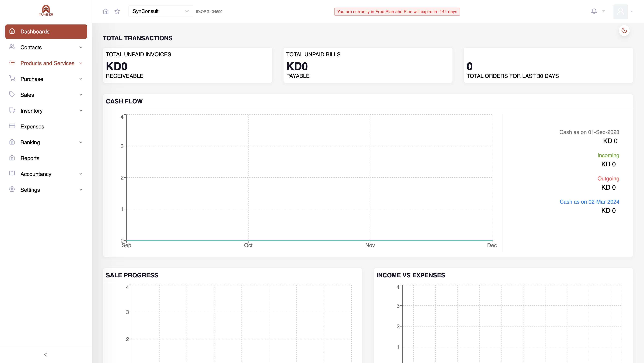Click the Total Orders last 30 days card

coord(548,65)
